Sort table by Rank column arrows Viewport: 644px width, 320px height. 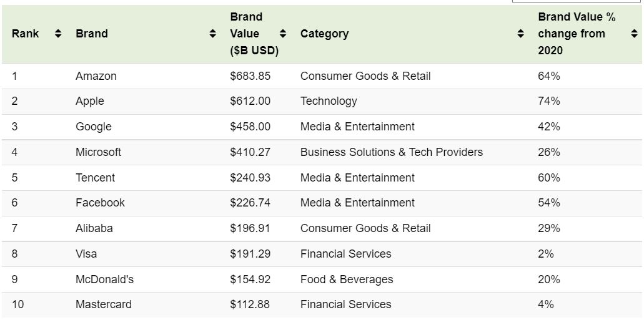coord(58,34)
